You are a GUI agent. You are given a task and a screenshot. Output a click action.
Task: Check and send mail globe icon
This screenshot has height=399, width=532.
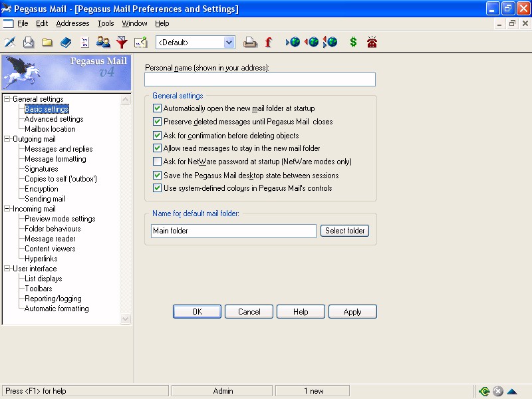[330, 42]
